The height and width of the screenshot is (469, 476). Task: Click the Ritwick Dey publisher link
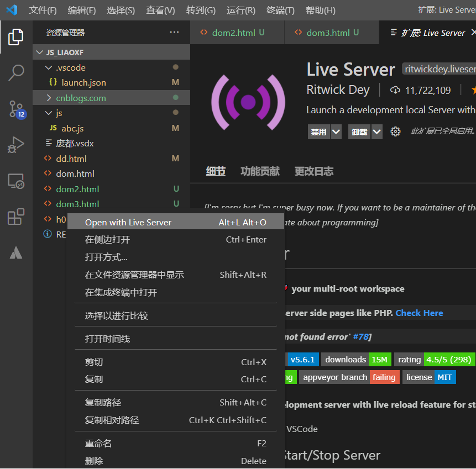click(x=338, y=90)
